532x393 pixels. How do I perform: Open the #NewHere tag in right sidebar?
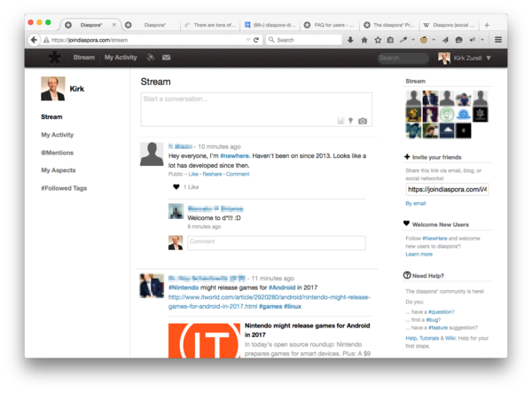point(434,239)
